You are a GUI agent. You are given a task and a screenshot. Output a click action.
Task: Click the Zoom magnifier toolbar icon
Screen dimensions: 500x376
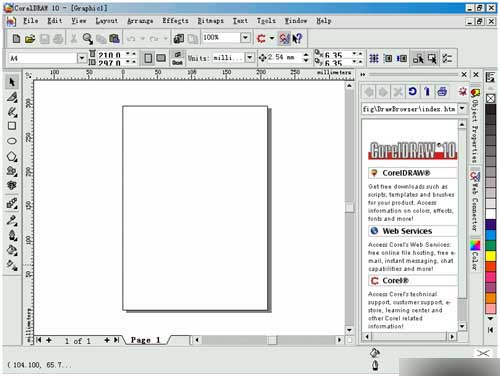[88, 39]
